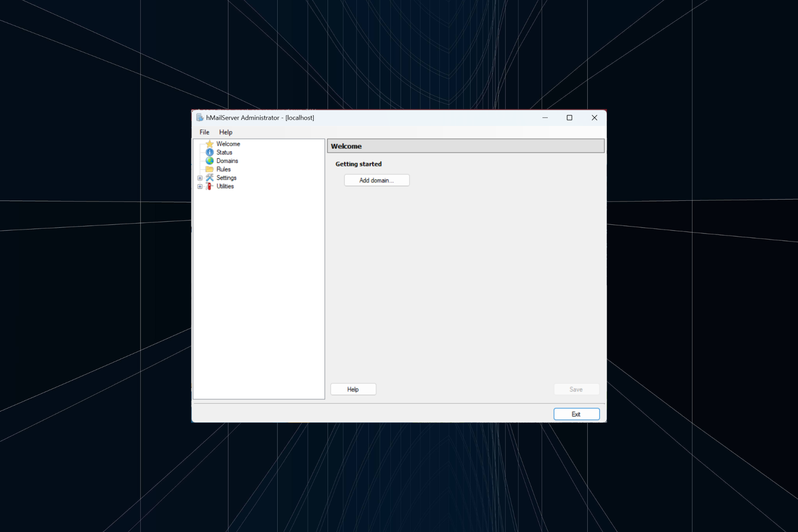Click the "Getting started" heading text

(358, 164)
